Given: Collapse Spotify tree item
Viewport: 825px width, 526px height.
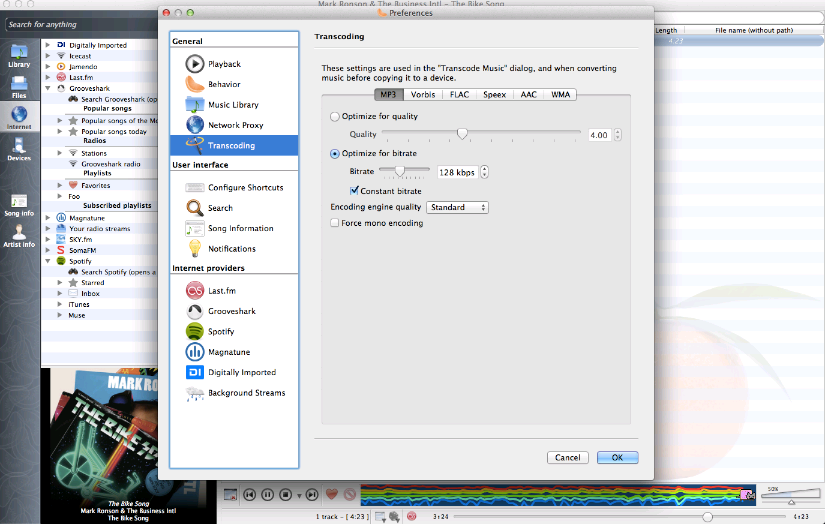Looking at the screenshot, I should pos(48,261).
